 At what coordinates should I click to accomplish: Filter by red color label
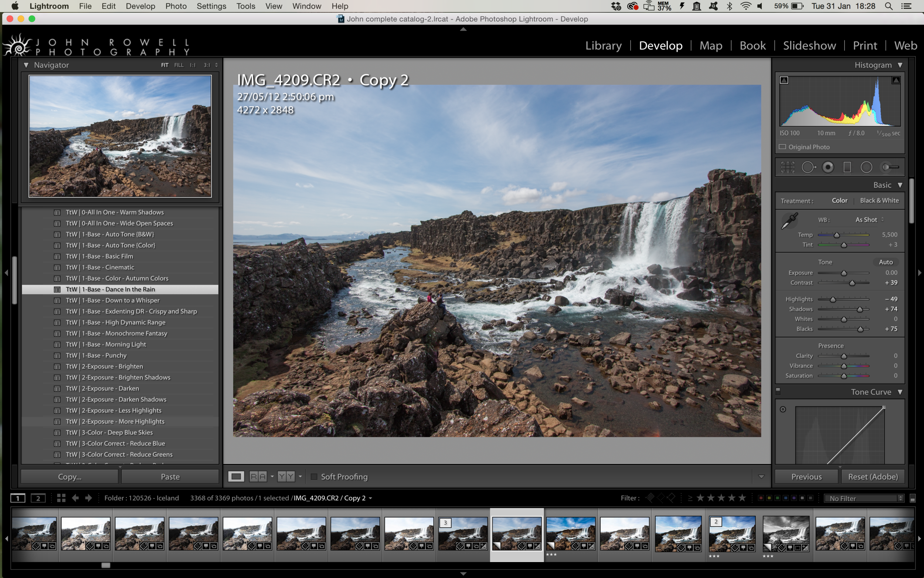(761, 498)
